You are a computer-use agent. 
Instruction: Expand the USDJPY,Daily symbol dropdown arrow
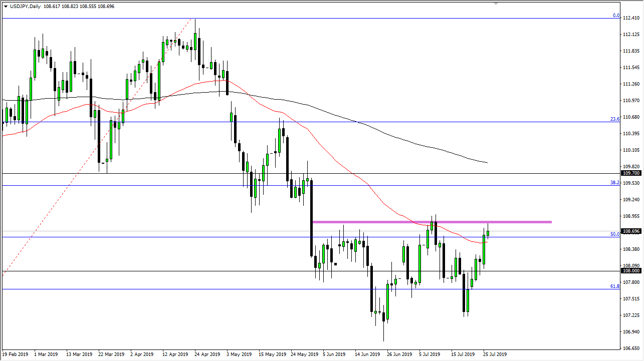click(x=6, y=6)
